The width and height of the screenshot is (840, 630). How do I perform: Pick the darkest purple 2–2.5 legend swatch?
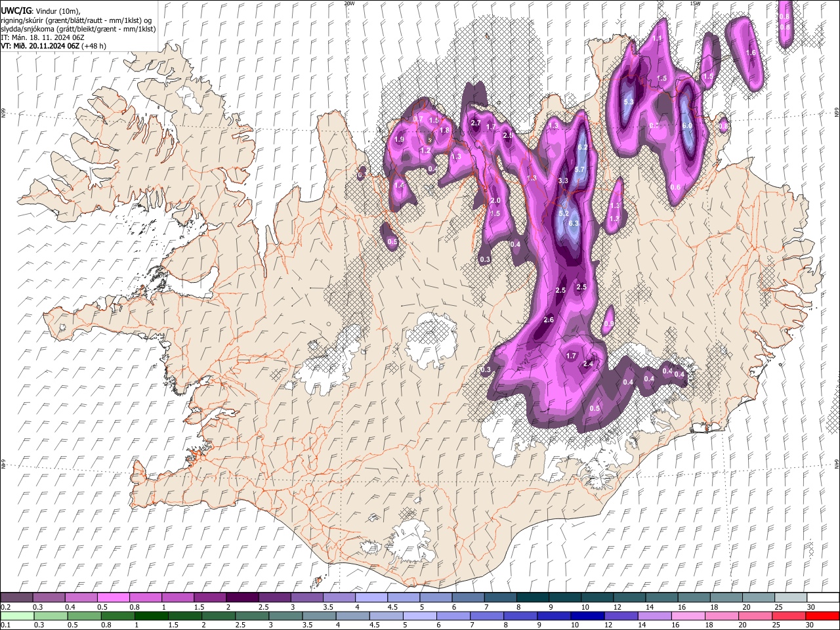coord(241,598)
